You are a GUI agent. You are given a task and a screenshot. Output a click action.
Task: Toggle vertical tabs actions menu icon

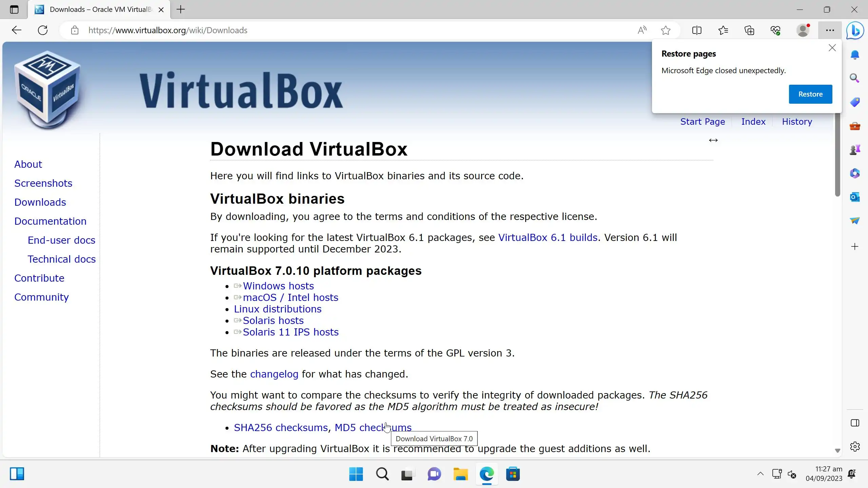pyautogui.click(x=14, y=9)
